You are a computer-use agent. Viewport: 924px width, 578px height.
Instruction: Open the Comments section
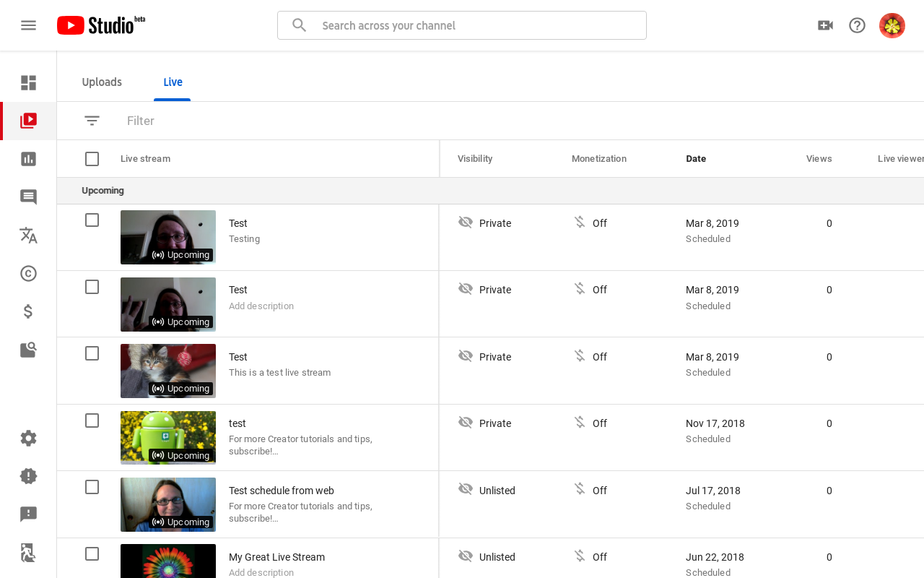pos(29,197)
